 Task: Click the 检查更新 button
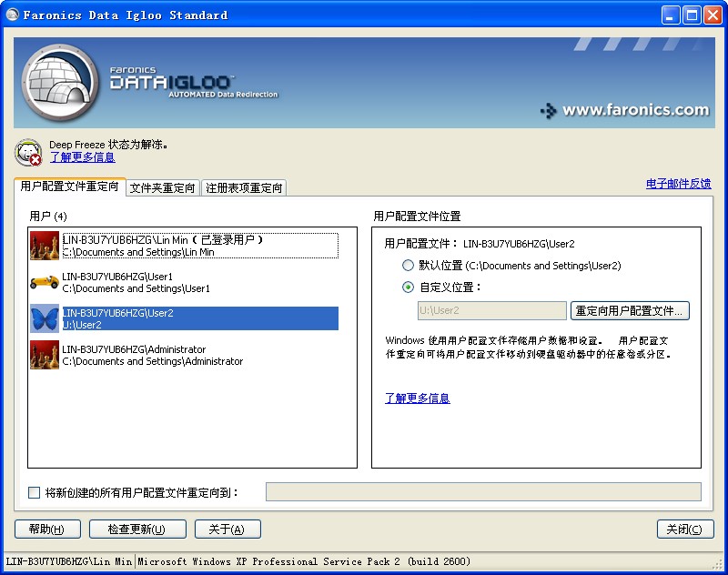click(136, 530)
